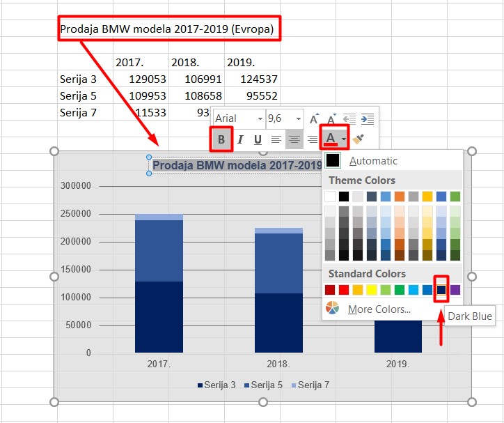Toggle Italic formatting button
Viewport: 504px width, 423px height.
tap(239, 139)
